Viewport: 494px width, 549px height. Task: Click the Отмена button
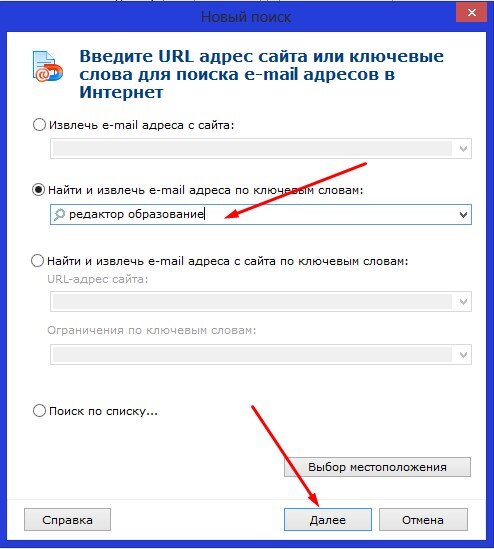tap(423, 520)
